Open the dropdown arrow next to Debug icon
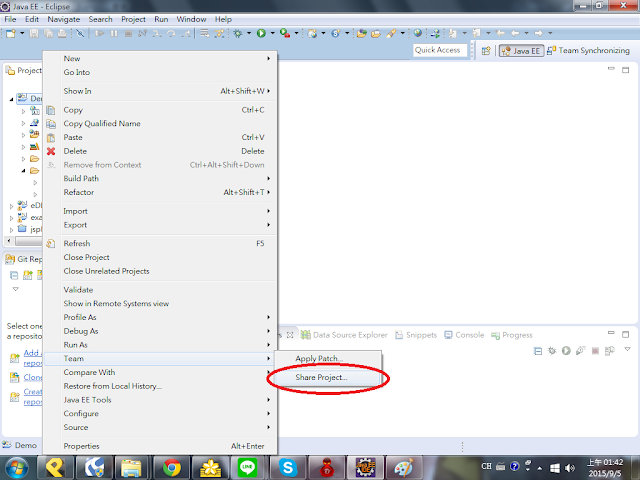 click(249, 33)
